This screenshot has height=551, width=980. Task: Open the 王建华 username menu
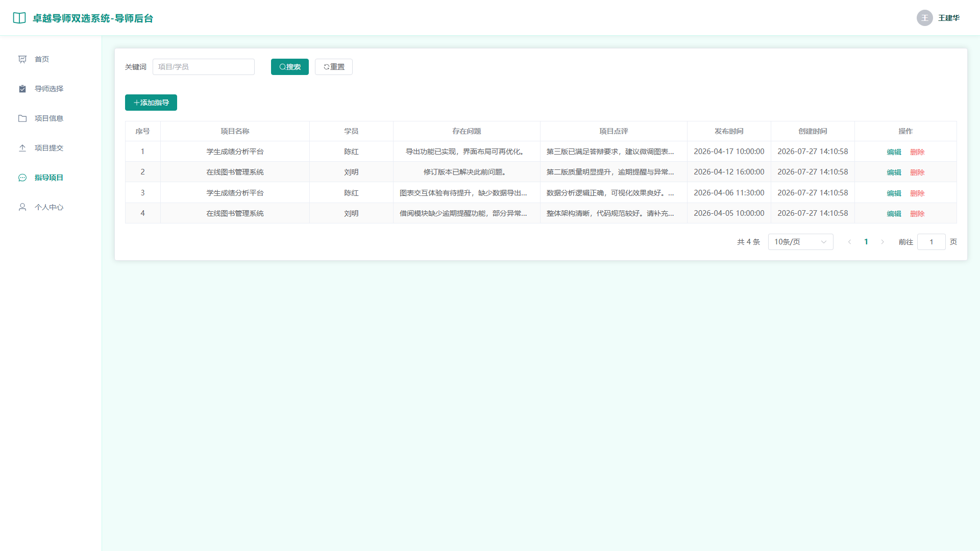(949, 18)
